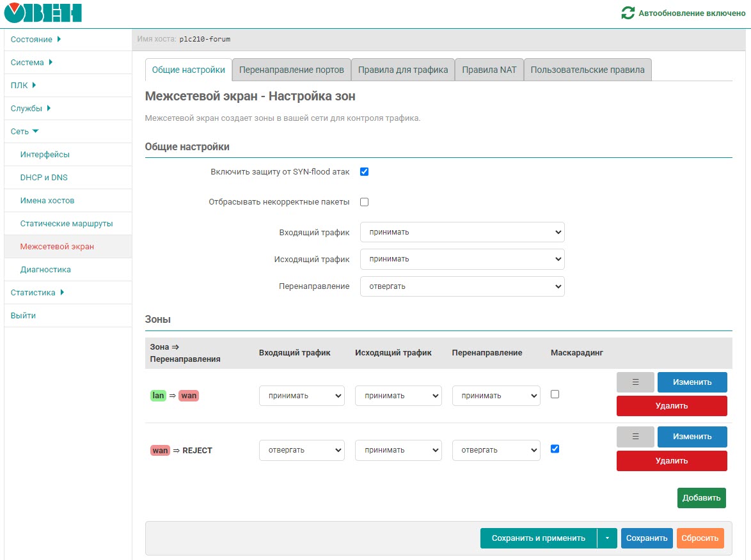
Task: Enable dropping of invalid packets
Action: click(364, 202)
